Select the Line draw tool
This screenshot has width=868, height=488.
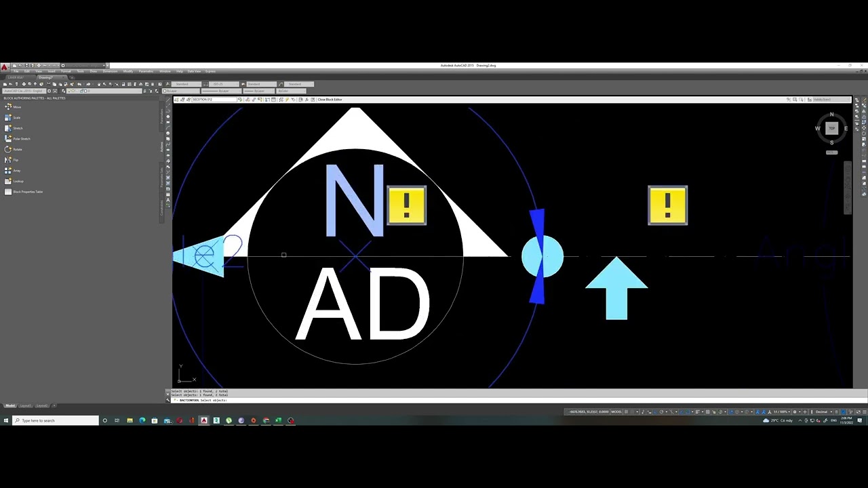pos(168,100)
